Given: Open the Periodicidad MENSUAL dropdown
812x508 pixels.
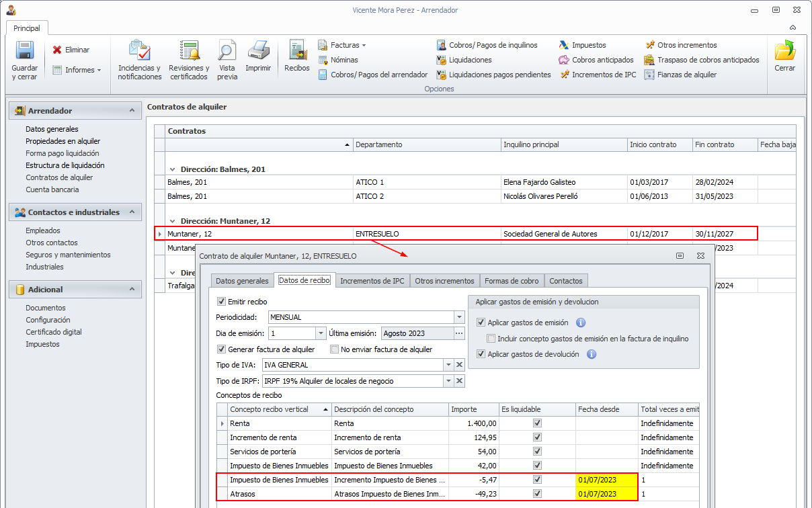Looking at the screenshot, I should pyautogui.click(x=459, y=317).
